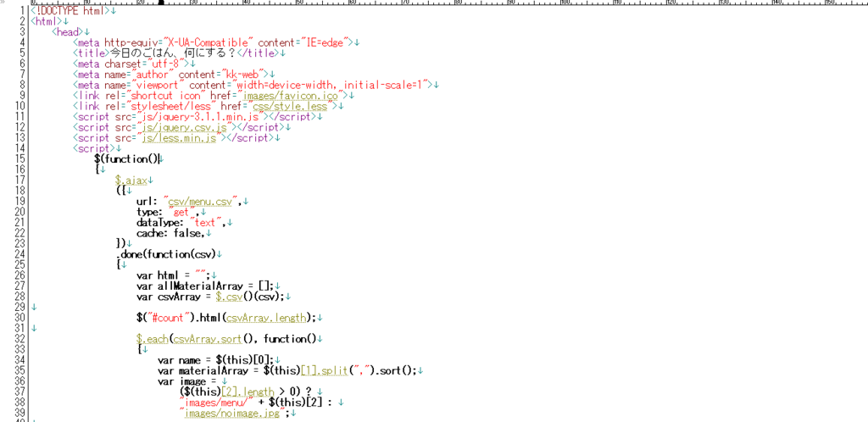
Task: Select line number 24 in the gutter
Action: 19,254
